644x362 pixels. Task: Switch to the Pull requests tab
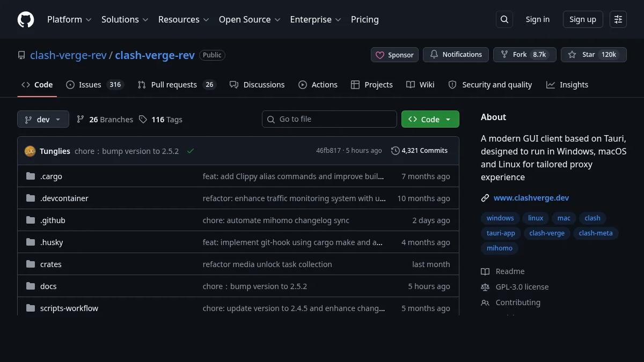tap(177, 85)
